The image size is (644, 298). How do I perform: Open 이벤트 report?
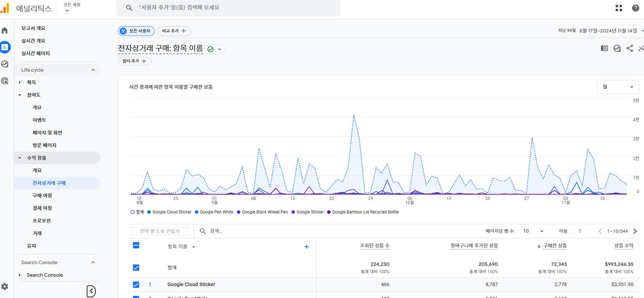[39, 120]
